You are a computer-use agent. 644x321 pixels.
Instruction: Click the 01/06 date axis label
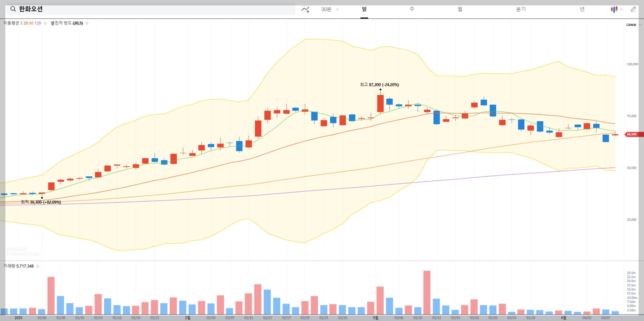[x=42, y=318]
